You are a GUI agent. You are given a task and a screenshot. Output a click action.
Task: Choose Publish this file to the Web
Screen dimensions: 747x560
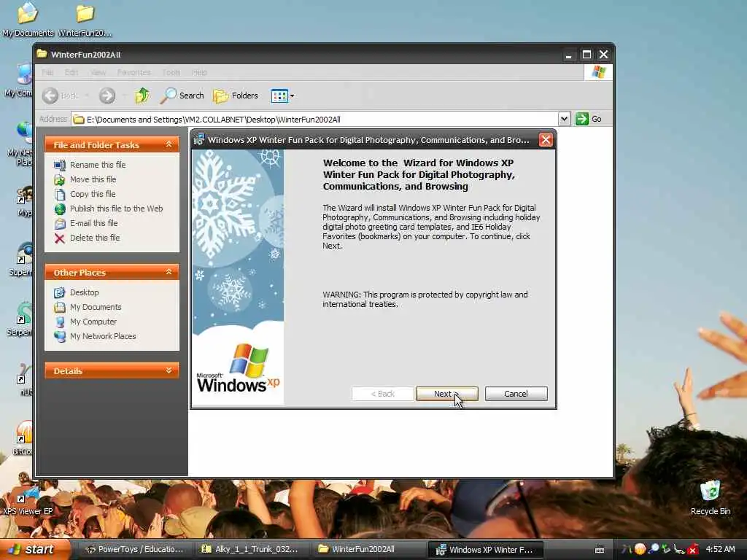click(x=116, y=209)
